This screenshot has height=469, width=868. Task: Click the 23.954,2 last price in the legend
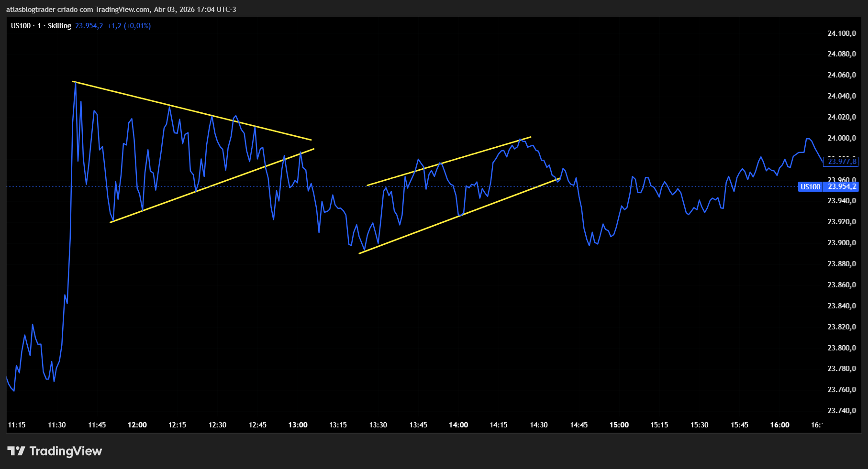[89, 26]
